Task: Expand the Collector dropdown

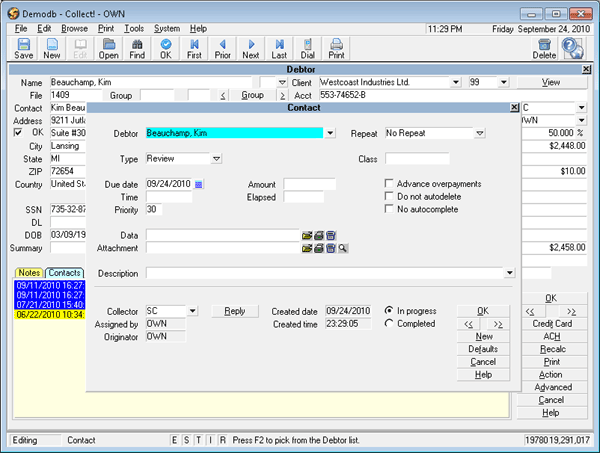Action: [x=192, y=311]
